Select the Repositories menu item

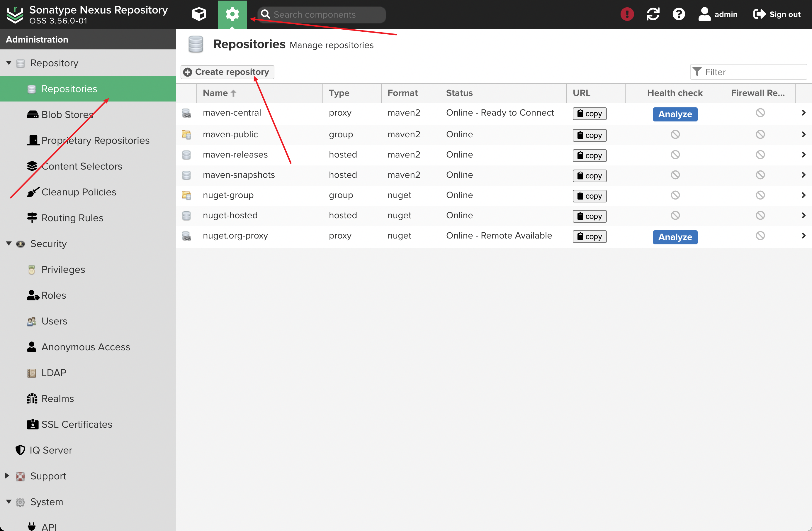pos(69,88)
